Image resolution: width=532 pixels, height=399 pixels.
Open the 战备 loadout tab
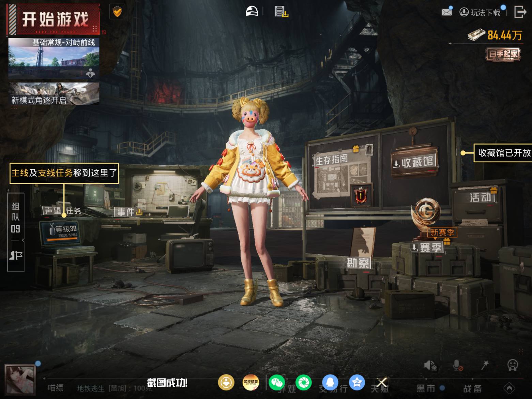point(472,388)
